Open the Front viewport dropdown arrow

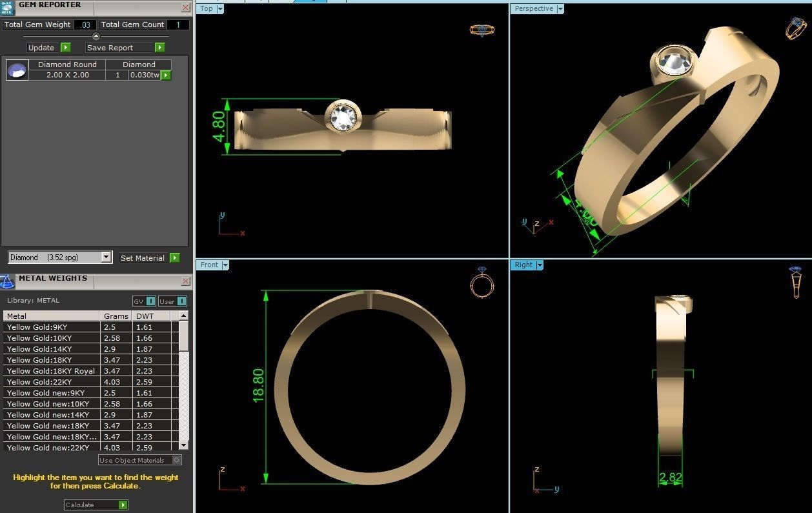[x=225, y=265]
